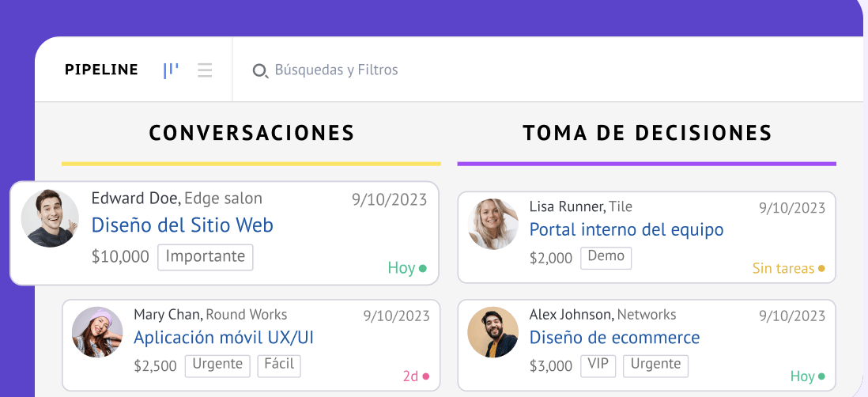868x397 pixels.
Task: Click the search magnifier icon
Action: click(259, 71)
